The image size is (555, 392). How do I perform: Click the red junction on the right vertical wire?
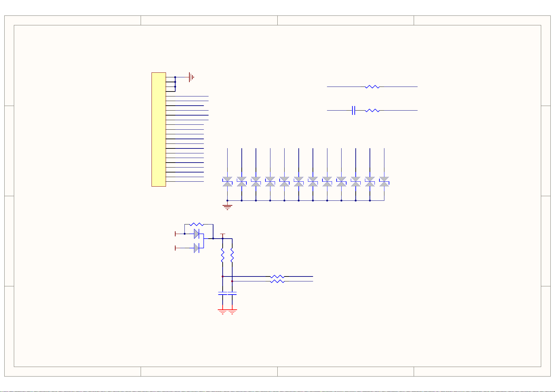(232, 281)
